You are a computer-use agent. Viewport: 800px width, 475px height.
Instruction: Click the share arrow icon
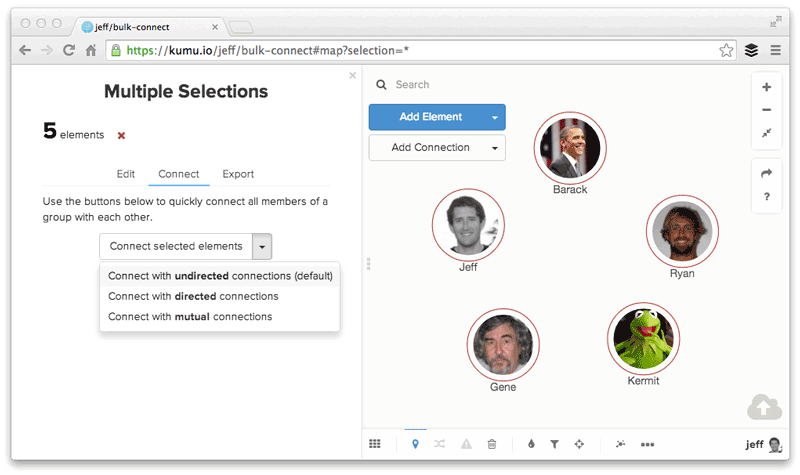tap(766, 173)
